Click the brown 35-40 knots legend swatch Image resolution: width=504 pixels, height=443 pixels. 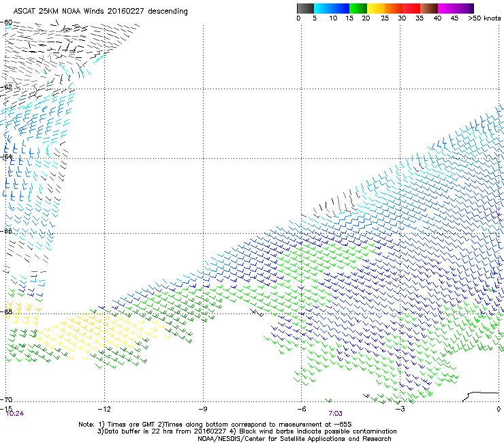tap(429, 8)
